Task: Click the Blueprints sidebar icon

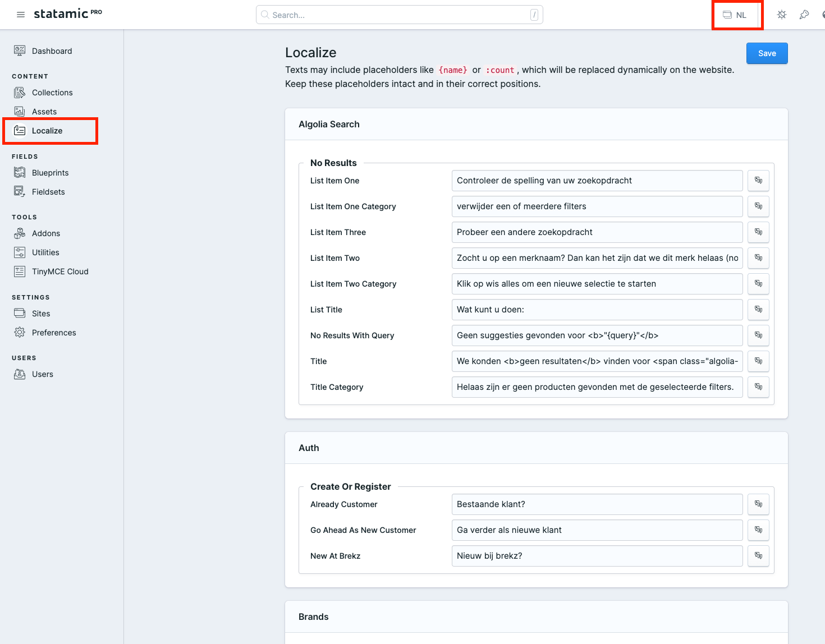Action: coord(20,173)
